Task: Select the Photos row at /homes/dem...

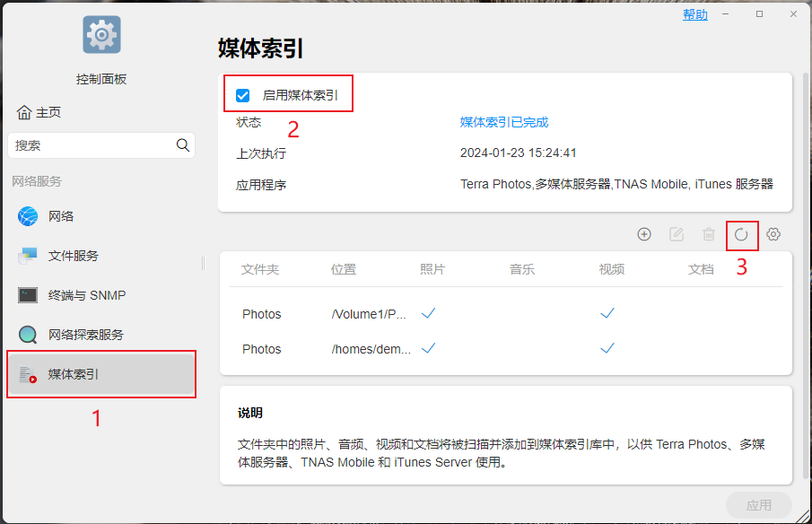Action: pos(505,348)
